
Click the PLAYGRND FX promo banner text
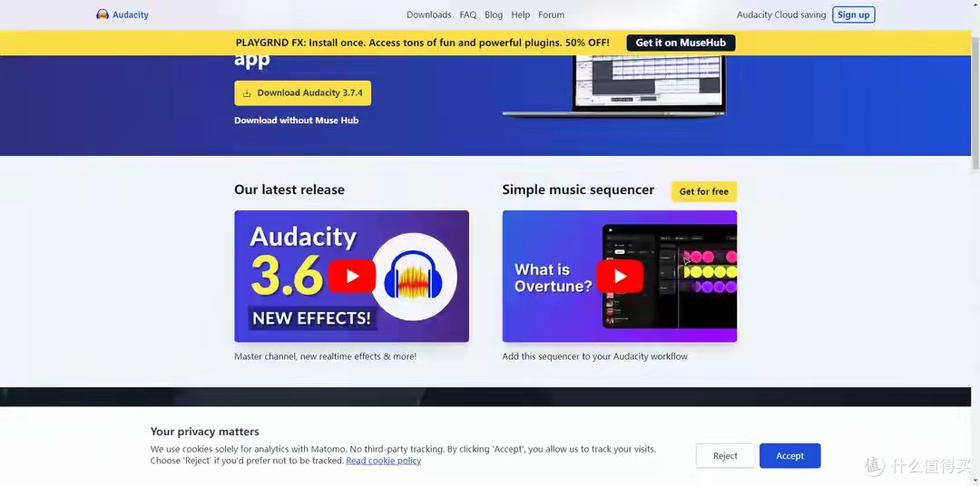tap(423, 43)
